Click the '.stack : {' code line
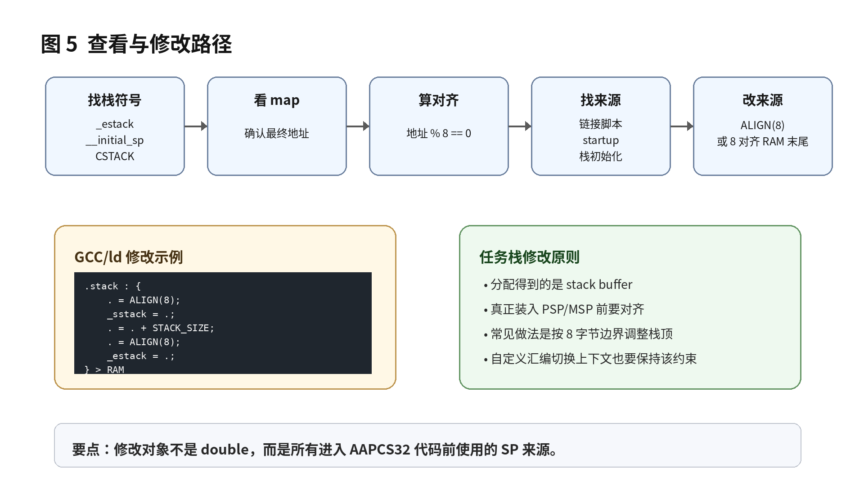This screenshot has width=855, height=504. [113, 286]
